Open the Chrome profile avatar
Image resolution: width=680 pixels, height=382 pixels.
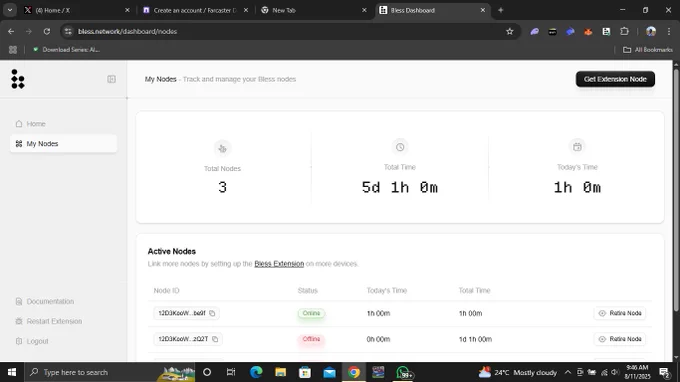click(651, 31)
